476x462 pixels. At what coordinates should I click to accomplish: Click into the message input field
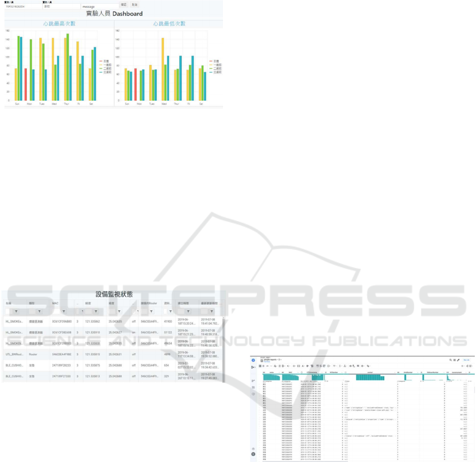(99, 7)
